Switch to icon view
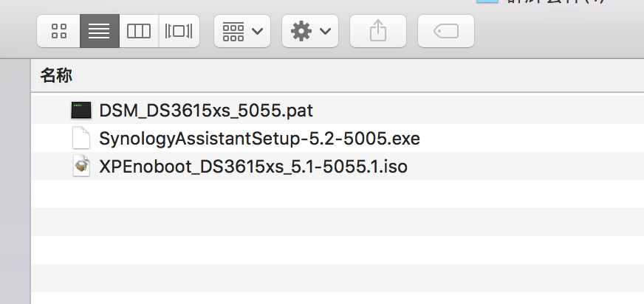This screenshot has width=644, height=304. pos(59,31)
